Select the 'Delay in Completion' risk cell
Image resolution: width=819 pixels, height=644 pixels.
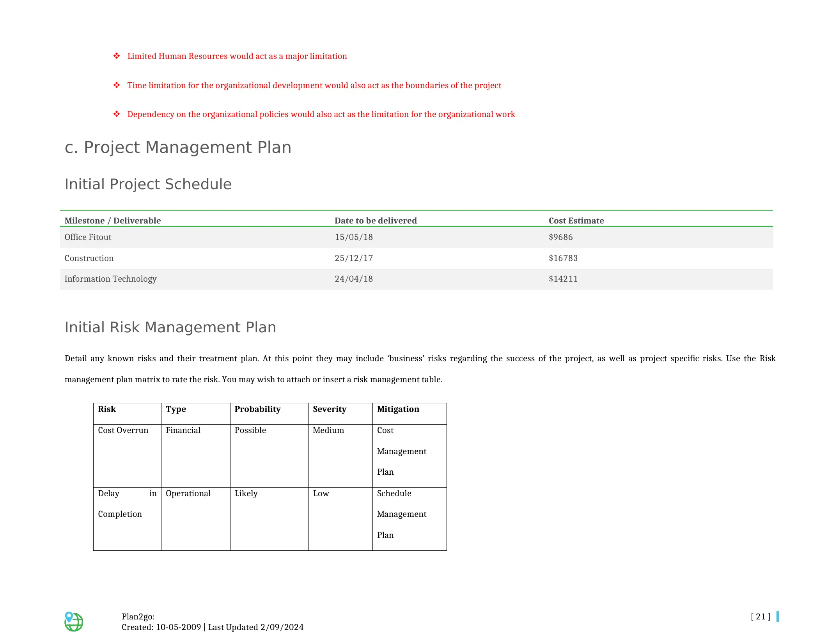[x=127, y=519]
